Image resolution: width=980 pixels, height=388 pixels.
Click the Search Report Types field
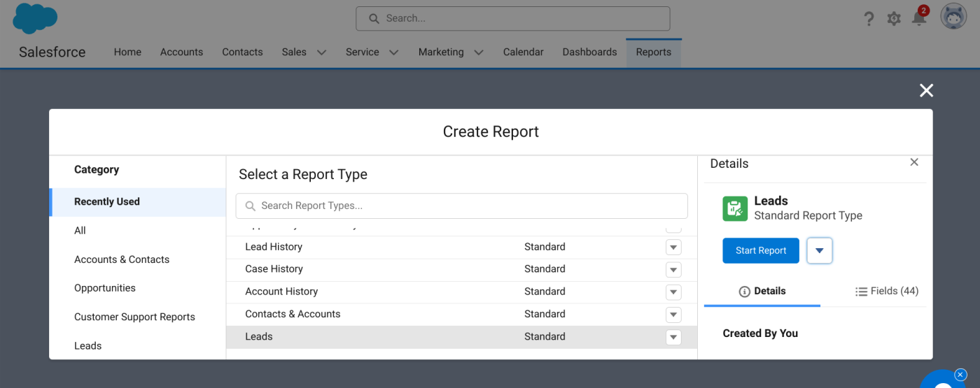coord(462,206)
